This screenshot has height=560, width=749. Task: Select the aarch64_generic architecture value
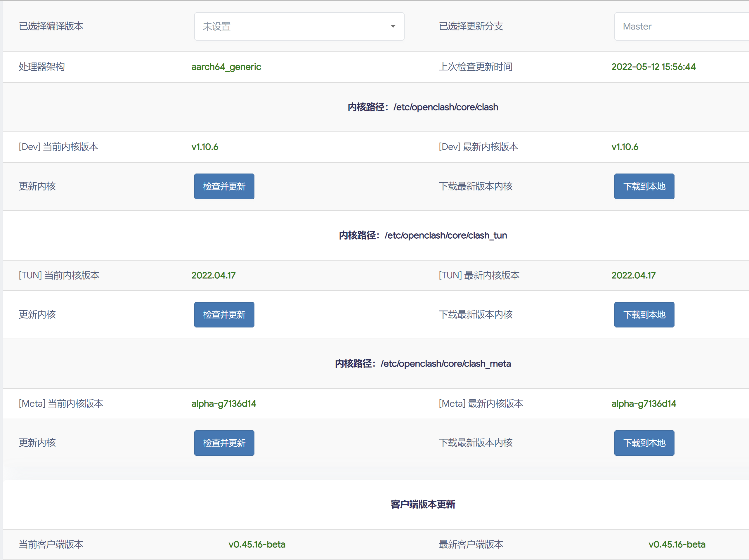[226, 67]
